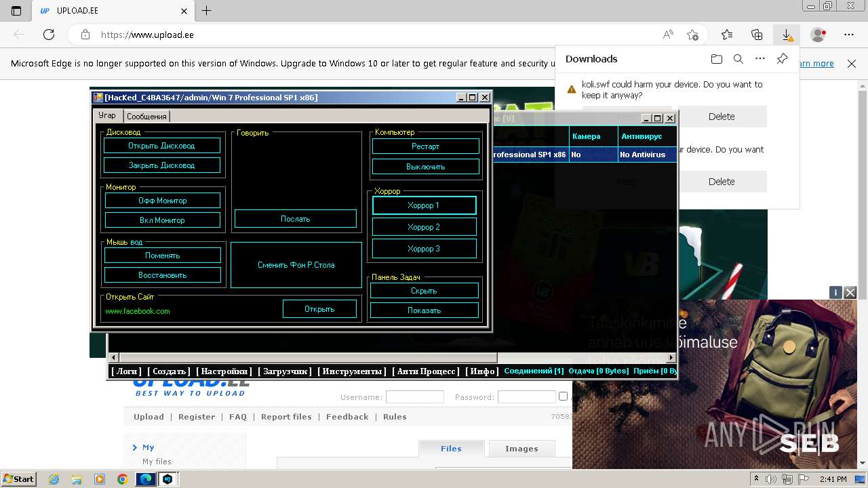Open more options in Downloads panel
The height and width of the screenshot is (488, 868).
click(760, 59)
